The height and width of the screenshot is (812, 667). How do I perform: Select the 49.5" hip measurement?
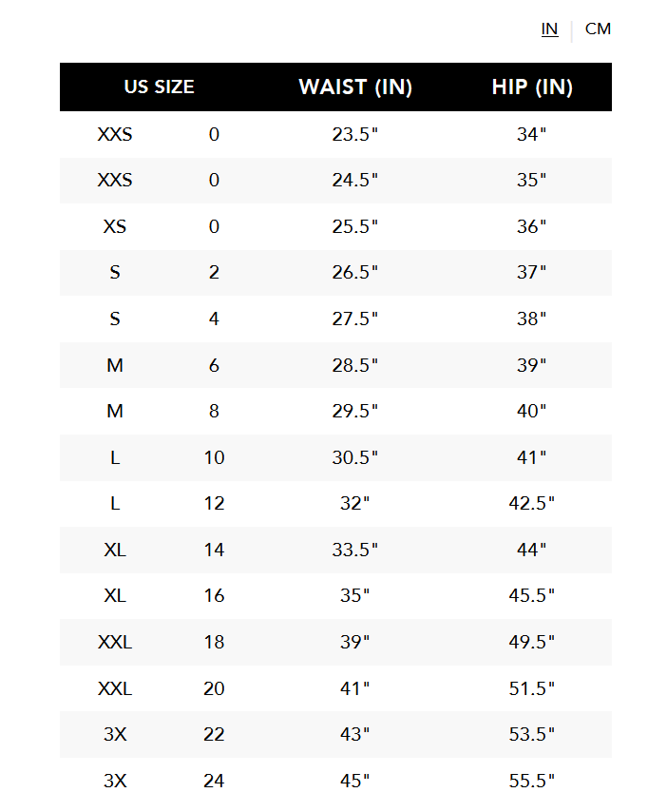(x=531, y=642)
